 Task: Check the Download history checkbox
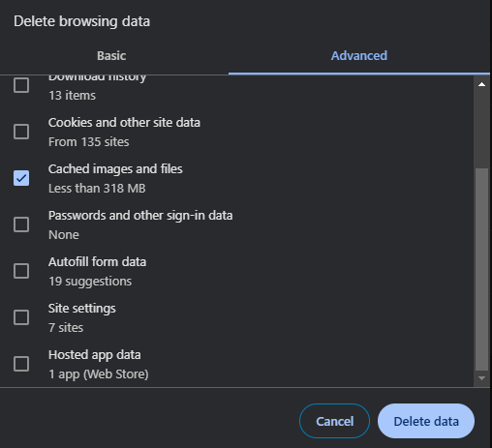pos(21,85)
